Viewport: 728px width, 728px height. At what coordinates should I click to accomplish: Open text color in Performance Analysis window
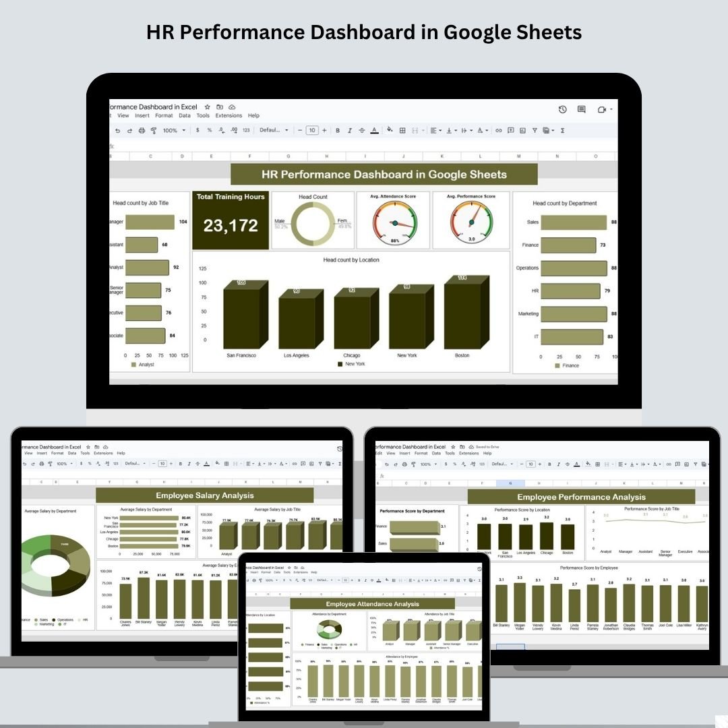tap(576, 464)
